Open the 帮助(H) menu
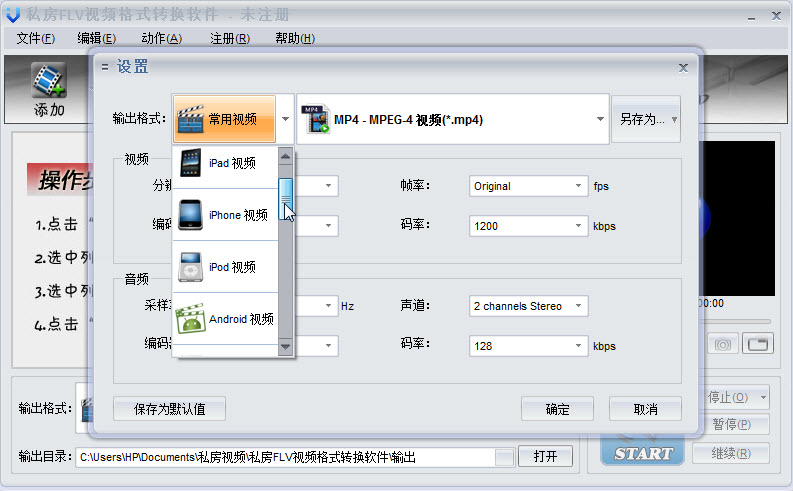The image size is (793, 491). coord(295,38)
